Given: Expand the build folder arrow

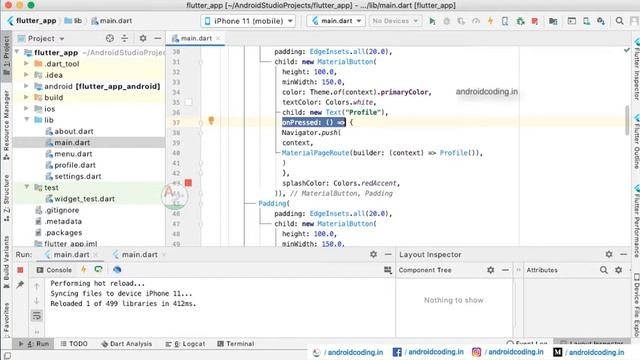Looking at the screenshot, I should (26, 98).
